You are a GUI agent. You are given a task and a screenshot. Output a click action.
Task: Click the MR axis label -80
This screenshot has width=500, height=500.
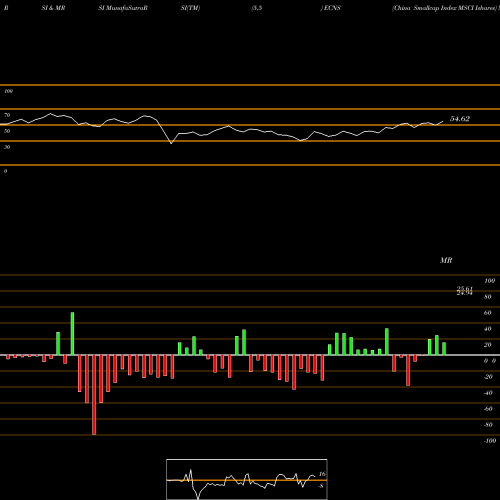pos(488,425)
